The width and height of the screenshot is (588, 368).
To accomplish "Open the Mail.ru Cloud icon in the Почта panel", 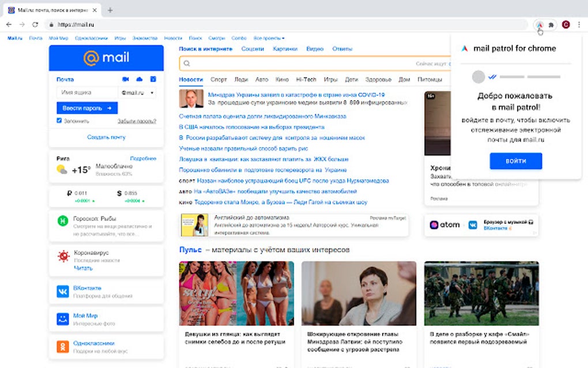I will click(139, 80).
